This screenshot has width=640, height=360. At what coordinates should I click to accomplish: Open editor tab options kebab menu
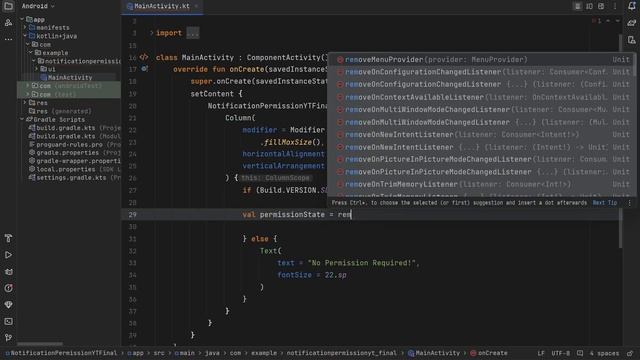tap(614, 6)
